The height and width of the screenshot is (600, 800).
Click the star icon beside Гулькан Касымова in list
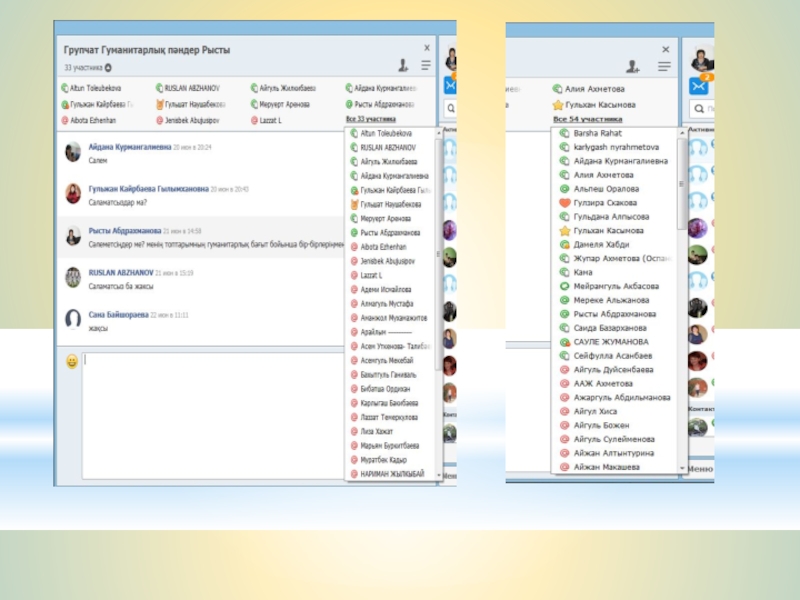click(x=564, y=230)
